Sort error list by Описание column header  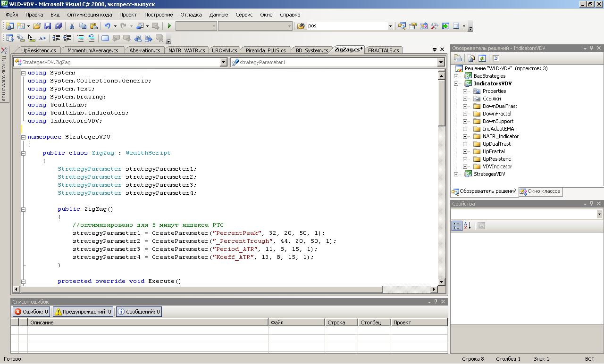tap(148, 323)
